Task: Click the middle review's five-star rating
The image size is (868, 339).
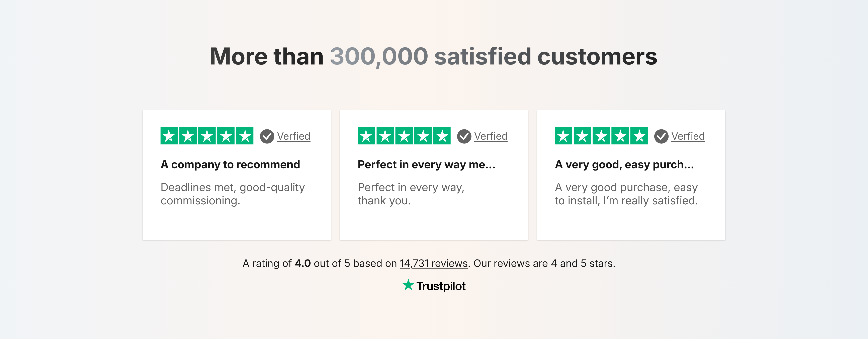Action: [x=404, y=136]
